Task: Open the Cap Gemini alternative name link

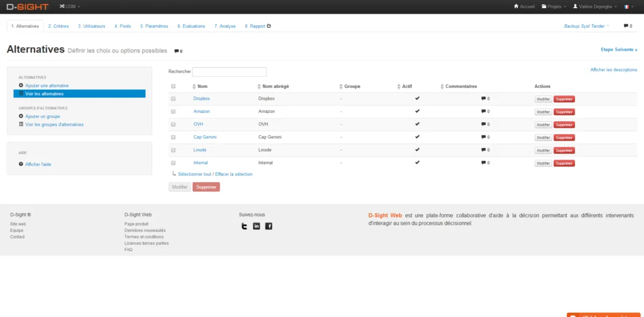Action: pyautogui.click(x=205, y=137)
